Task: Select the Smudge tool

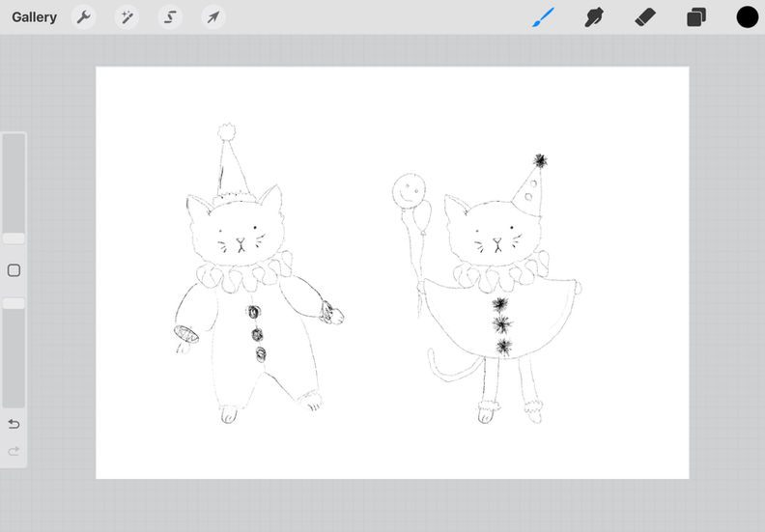Action: [594, 17]
